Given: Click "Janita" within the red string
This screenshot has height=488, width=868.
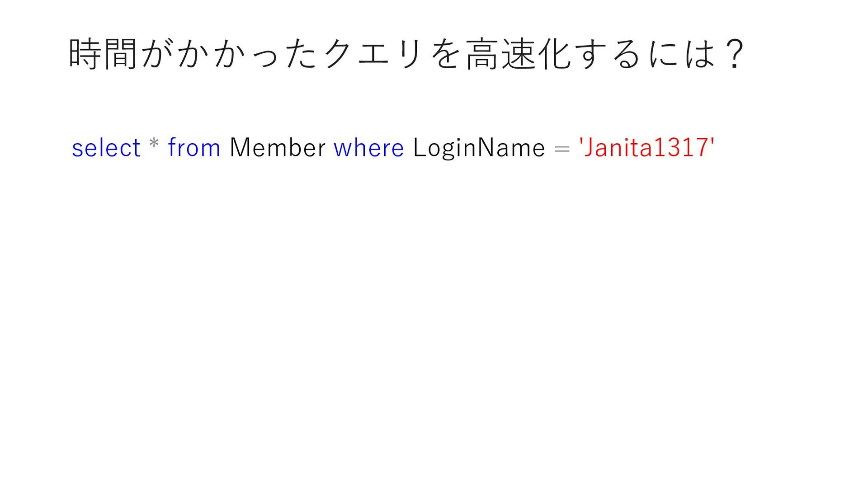Looking at the screenshot, I should (x=618, y=148).
